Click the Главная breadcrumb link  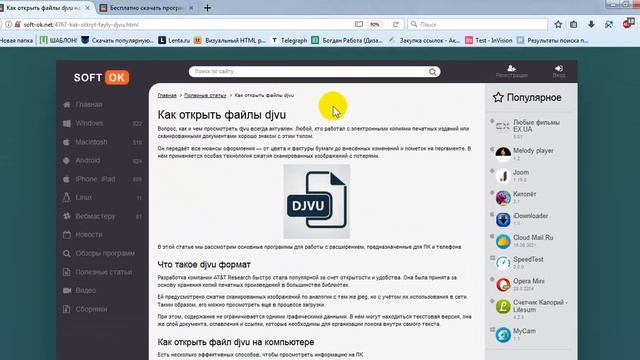point(167,96)
